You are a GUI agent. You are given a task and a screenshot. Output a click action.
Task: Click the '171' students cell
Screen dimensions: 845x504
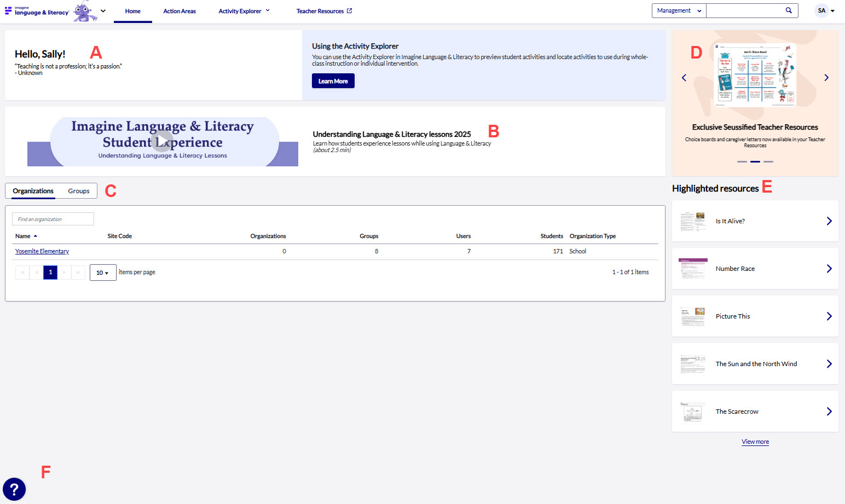[558, 251]
